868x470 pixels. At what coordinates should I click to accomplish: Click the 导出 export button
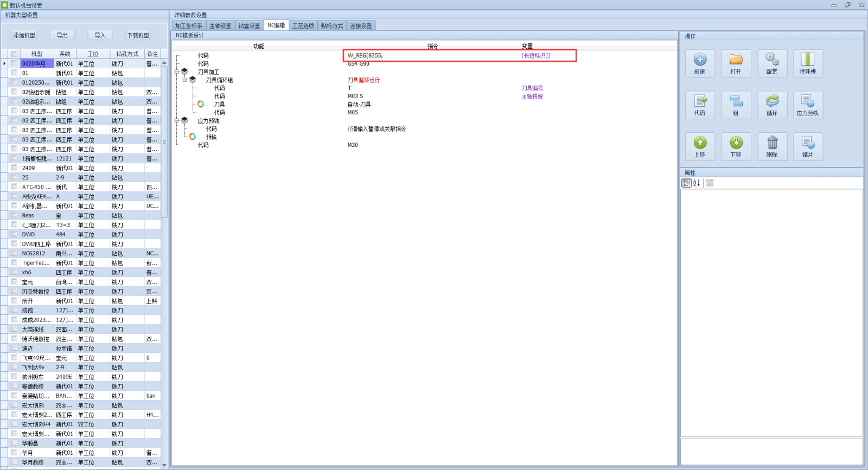click(x=62, y=35)
